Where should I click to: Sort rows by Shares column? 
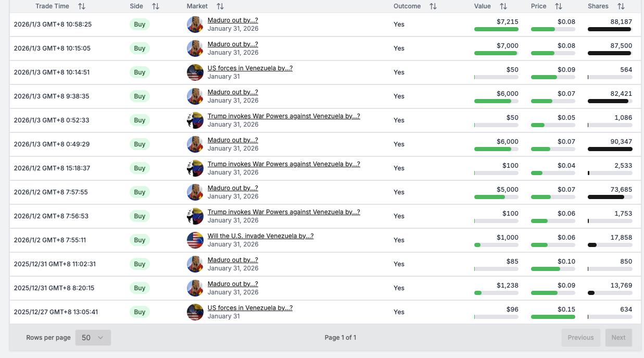coord(621,6)
